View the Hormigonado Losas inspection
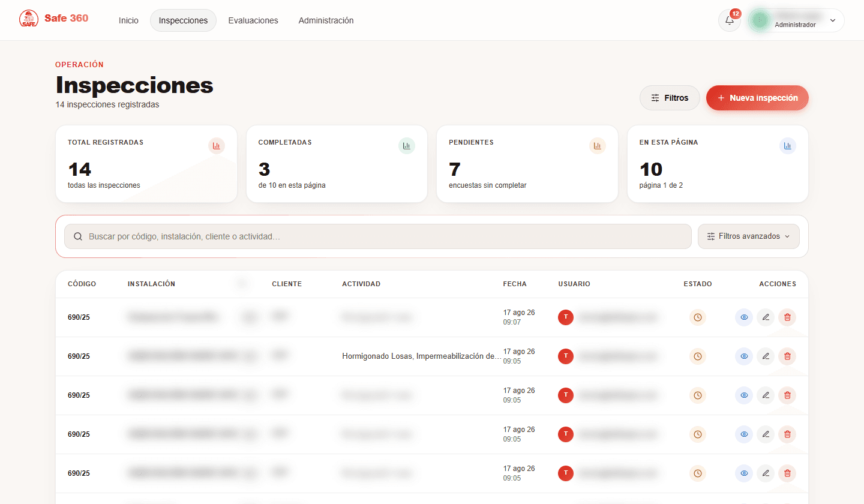This screenshot has height=504, width=864. (x=744, y=356)
